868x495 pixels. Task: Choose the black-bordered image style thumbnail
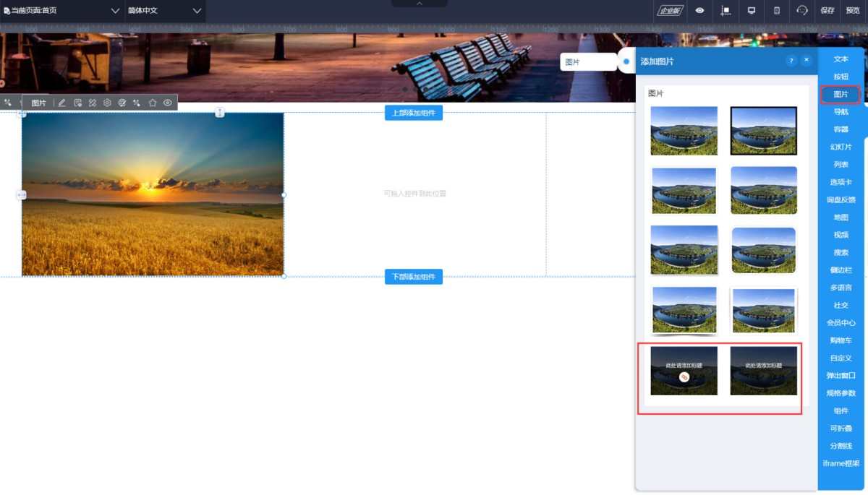(x=763, y=131)
